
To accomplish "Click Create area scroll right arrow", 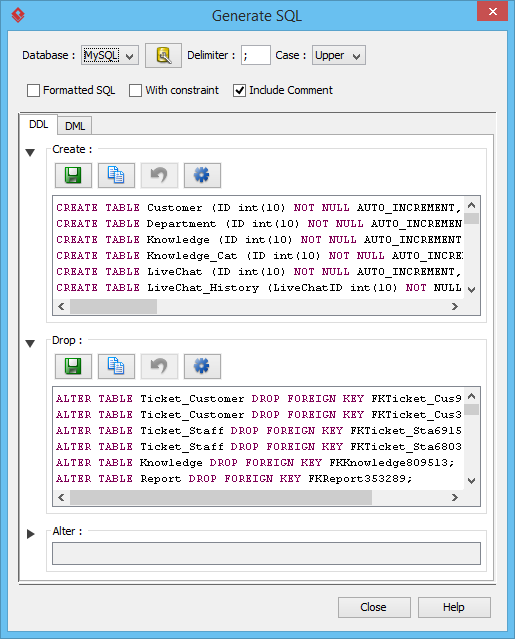I will (455, 306).
